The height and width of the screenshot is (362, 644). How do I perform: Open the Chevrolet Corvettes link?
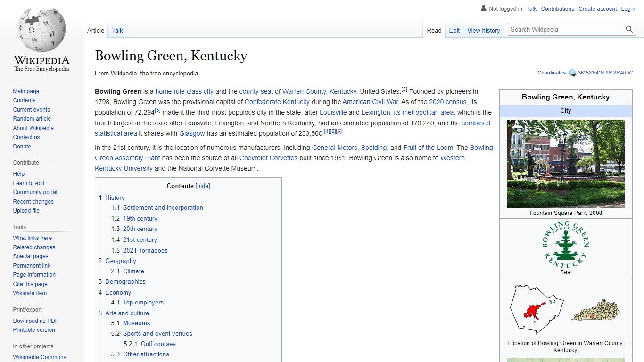(x=268, y=158)
